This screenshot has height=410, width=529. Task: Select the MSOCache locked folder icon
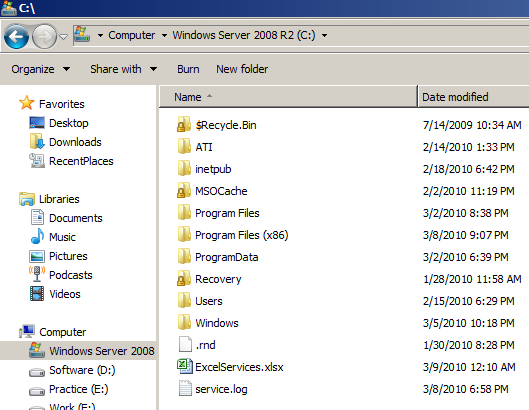point(184,190)
